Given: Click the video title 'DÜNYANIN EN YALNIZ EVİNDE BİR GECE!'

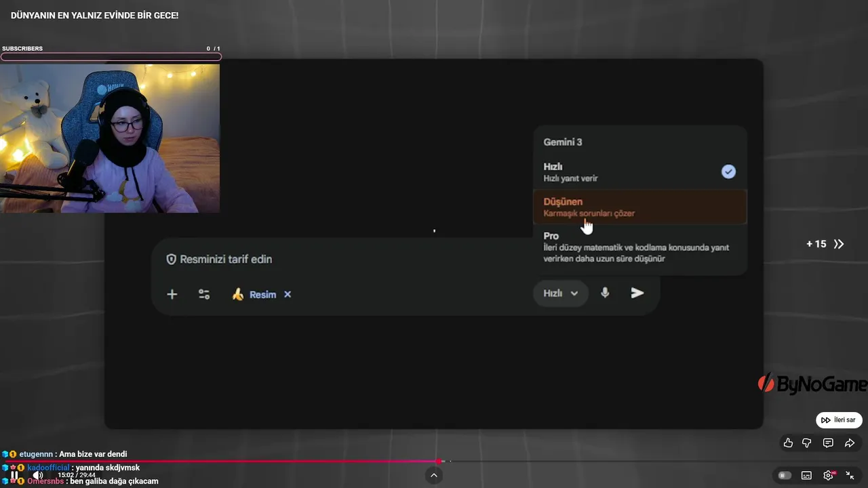Looking at the screenshot, I should tap(95, 15).
